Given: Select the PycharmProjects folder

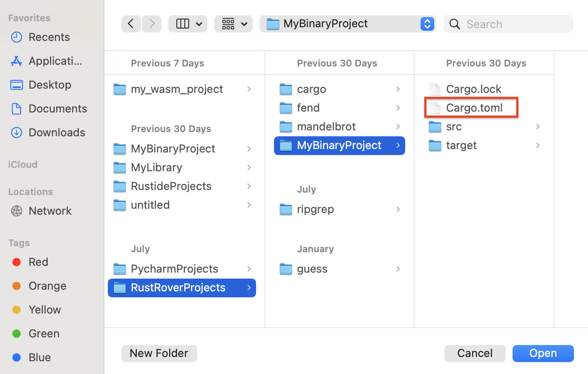Looking at the screenshot, I should 174,269.
